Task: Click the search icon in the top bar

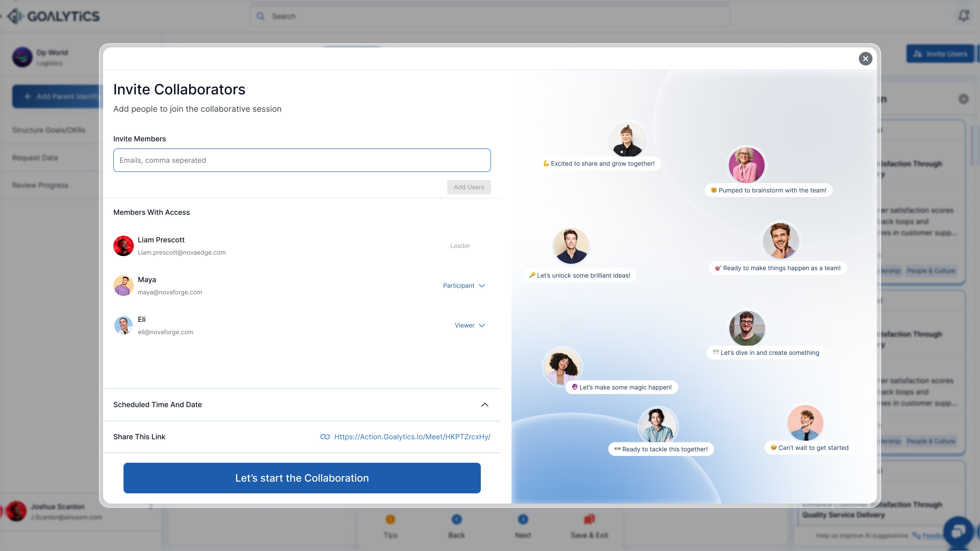Action: 261,16
